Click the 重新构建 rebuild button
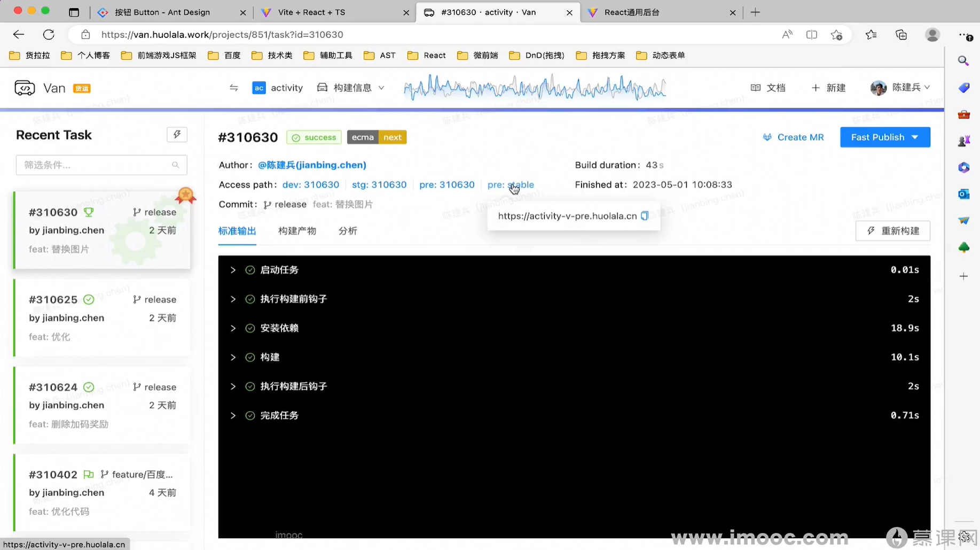Screen dimensions: 980x550 coord(893,231)
